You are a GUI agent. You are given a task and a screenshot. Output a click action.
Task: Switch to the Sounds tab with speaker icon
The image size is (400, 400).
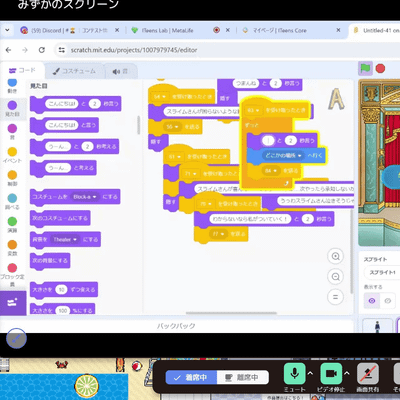pos(120,71)
